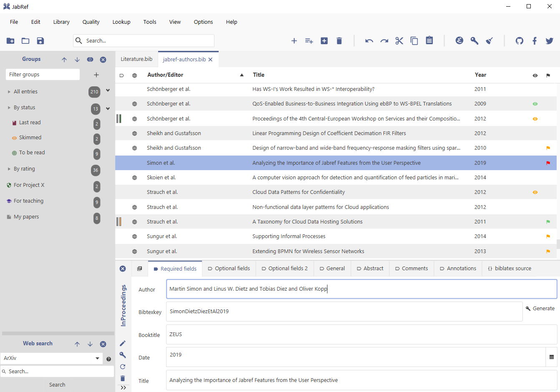Expand the By rating group
The width and height of the screenshot is (560, 392).
pos(8,168)
